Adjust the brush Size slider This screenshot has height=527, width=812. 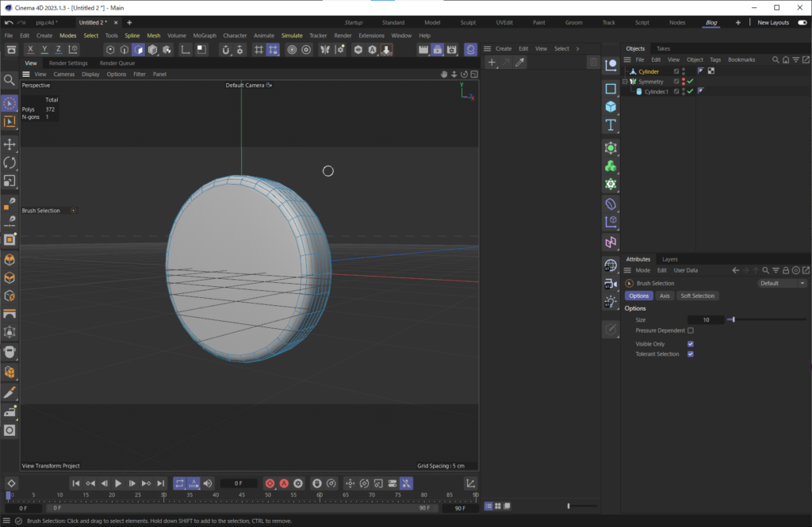pos(733,319)
